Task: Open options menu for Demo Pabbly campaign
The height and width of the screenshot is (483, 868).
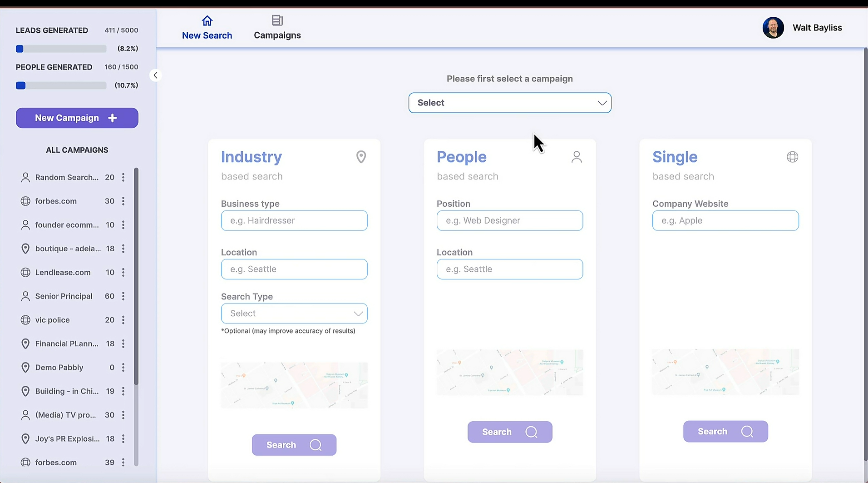Action: pyautogui.click(x=123, y=368)
